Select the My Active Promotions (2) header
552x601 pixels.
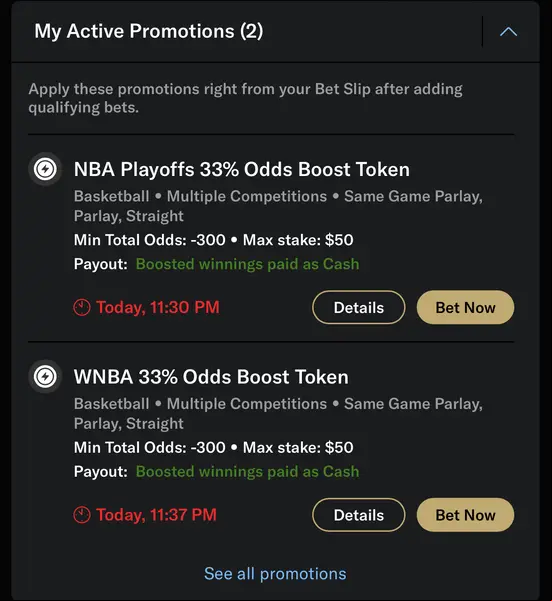[149, 31]
